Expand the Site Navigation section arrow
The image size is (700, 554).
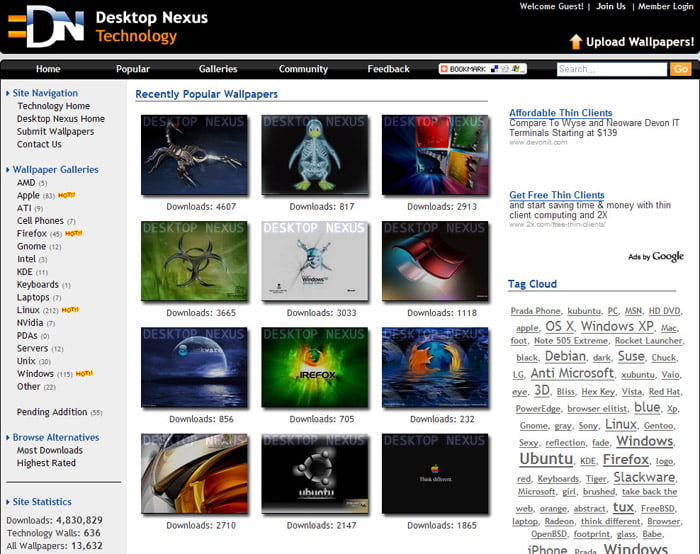(8, 93)
